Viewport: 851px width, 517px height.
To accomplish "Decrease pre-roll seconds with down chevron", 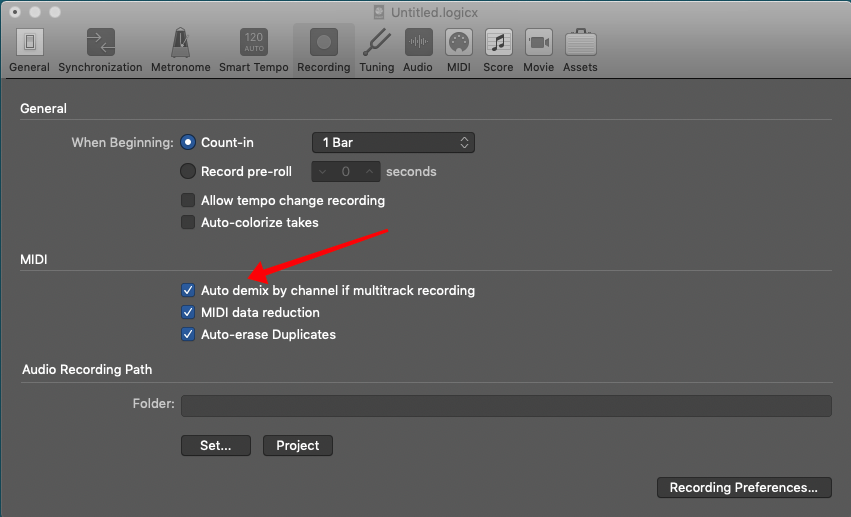I will coord(322,172).
